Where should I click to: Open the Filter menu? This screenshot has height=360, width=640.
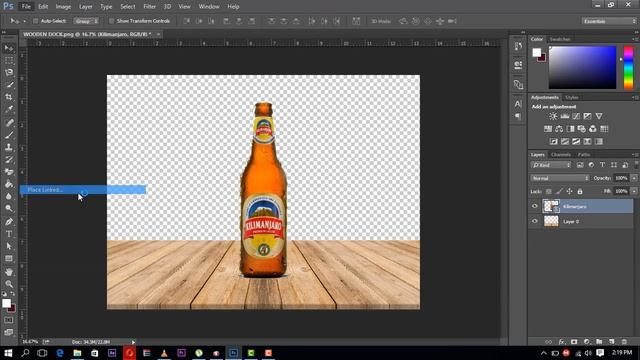[x=149, y=7]
